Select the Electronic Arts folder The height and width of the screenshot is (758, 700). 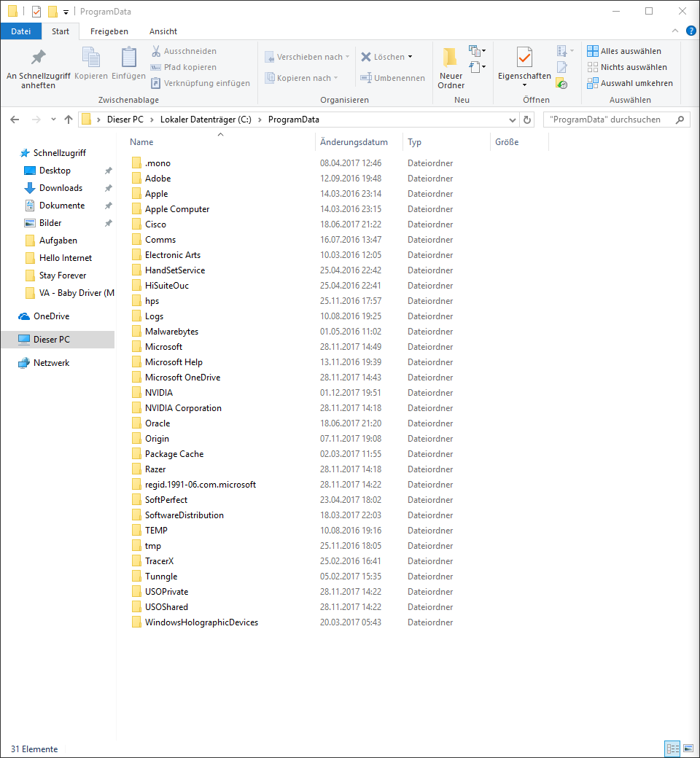[173, 255]
